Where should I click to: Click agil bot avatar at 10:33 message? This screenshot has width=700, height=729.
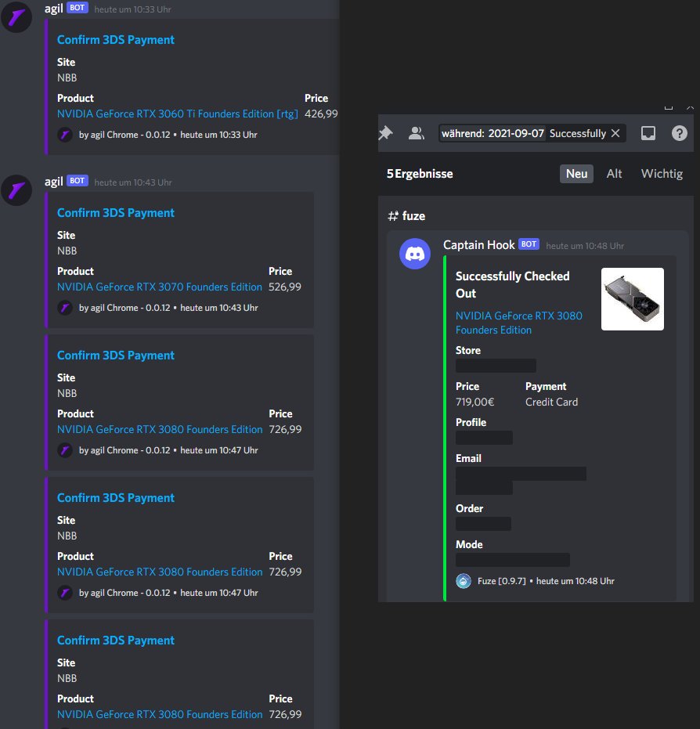[16, 17]
